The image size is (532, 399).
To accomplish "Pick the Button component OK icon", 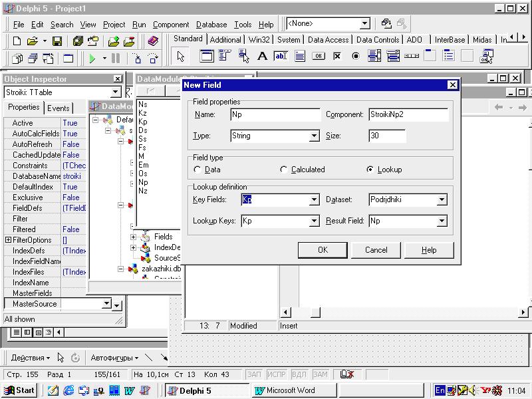I will 319,56.
